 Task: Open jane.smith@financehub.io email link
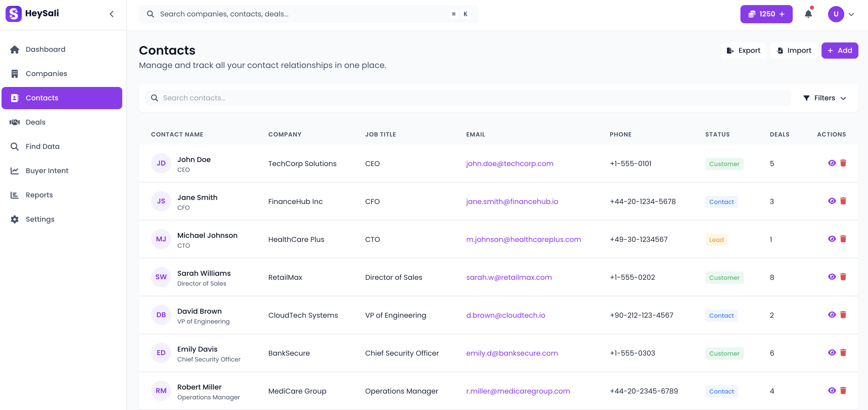[x=512, y=201]
